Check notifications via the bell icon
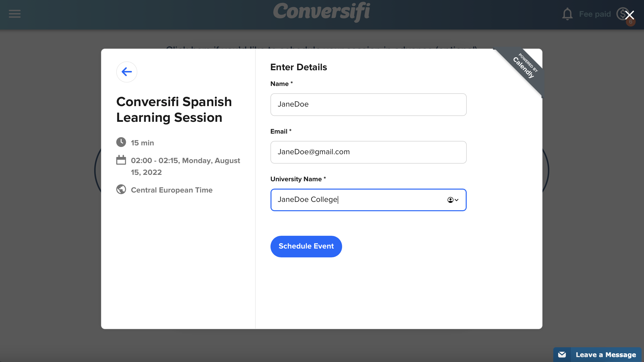The width and height of the screenshot is (644, 362). tap(567, 14)
